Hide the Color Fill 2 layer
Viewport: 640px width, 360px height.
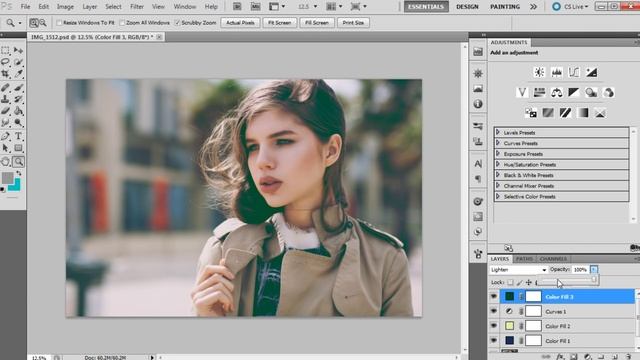click(x=494, y=326)
